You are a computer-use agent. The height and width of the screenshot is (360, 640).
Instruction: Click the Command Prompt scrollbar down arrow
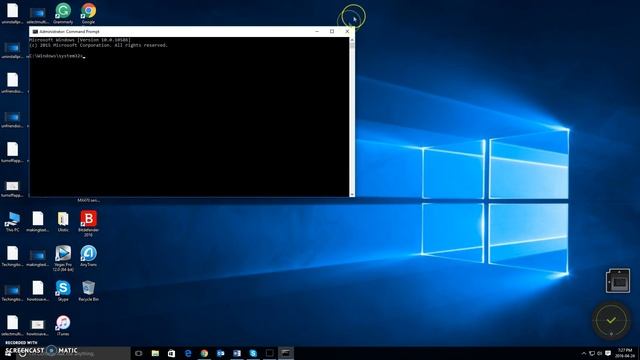(x=352, y=194)
